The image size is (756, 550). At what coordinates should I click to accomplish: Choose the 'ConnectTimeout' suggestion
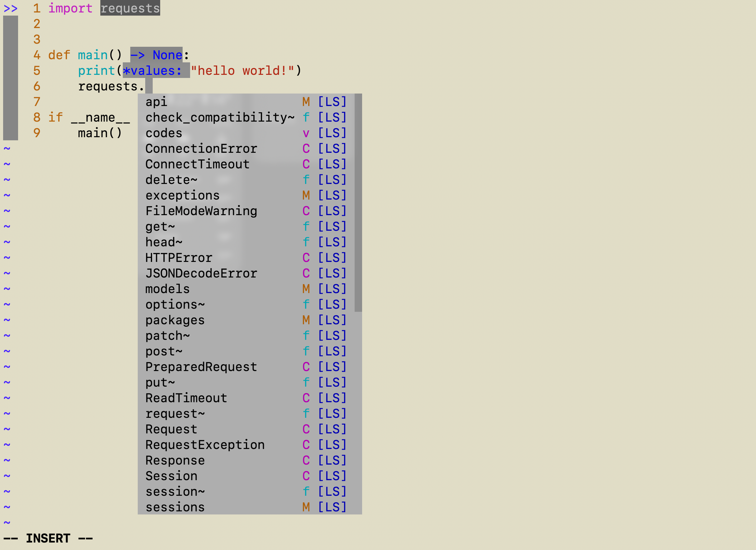coord(246,164)
